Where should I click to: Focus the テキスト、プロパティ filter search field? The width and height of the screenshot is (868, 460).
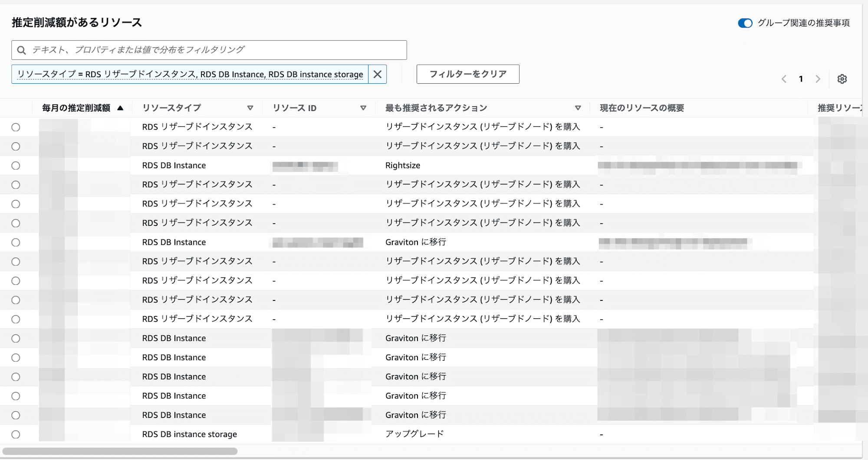(209, 50)
